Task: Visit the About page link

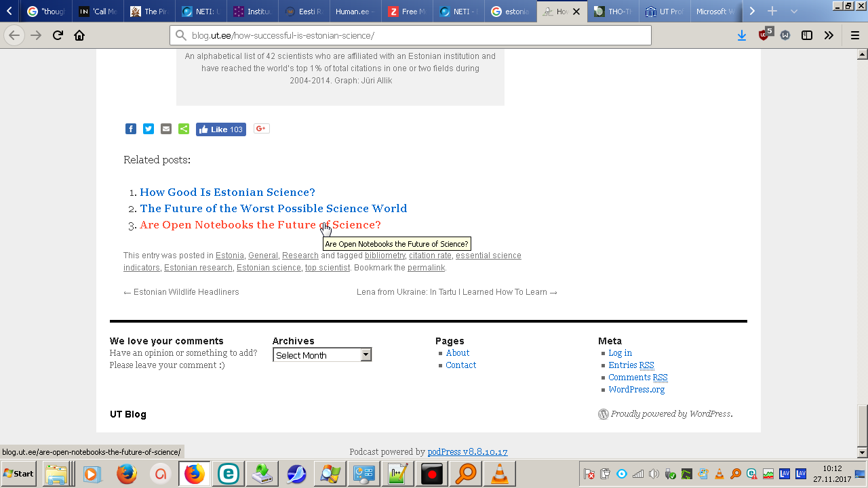Action: 458,353
